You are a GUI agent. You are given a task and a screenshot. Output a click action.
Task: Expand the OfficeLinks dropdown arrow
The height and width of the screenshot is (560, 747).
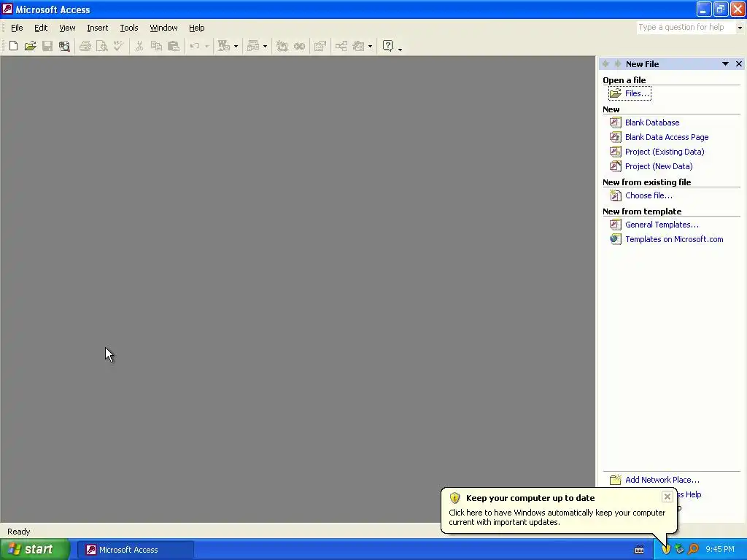pos(236,46)
